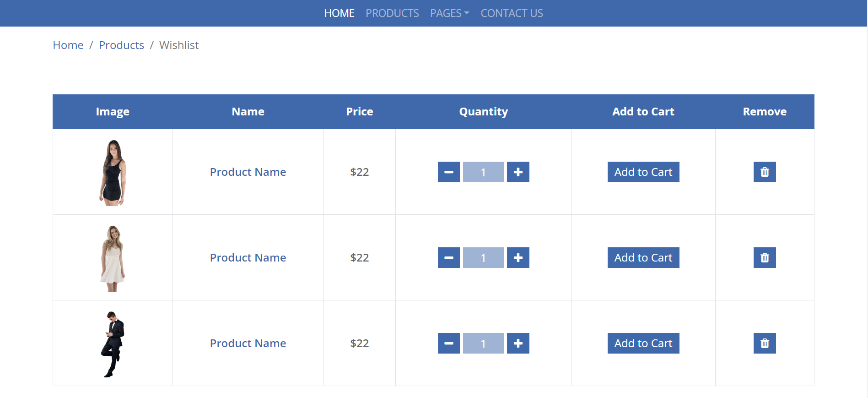The height and width of the screenshot is (398, 868).
Task: Click $22 price in white dress row
Action: pos(360,258)
